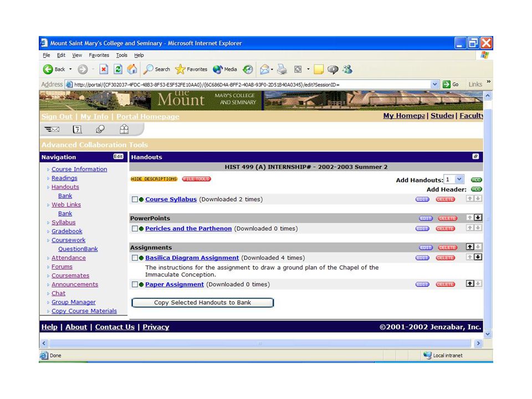
Task: Check the Basilica Diagram Assignment checkbox
Action: pos(135,258)
